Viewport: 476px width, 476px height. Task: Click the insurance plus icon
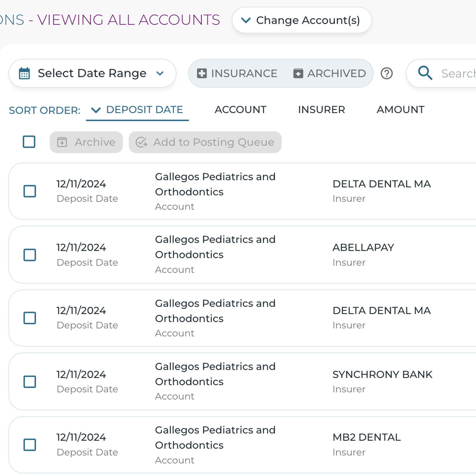click(x=202, y=73)
